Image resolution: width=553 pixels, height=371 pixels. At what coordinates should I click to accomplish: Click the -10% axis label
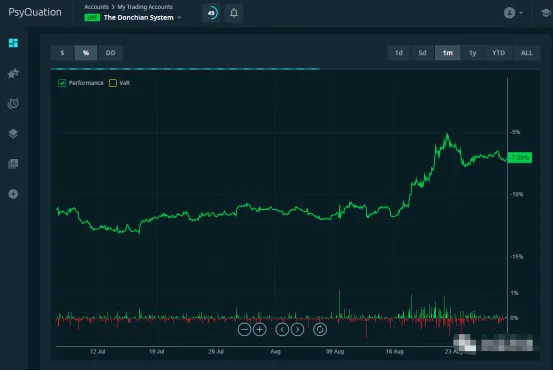point(517,194)
